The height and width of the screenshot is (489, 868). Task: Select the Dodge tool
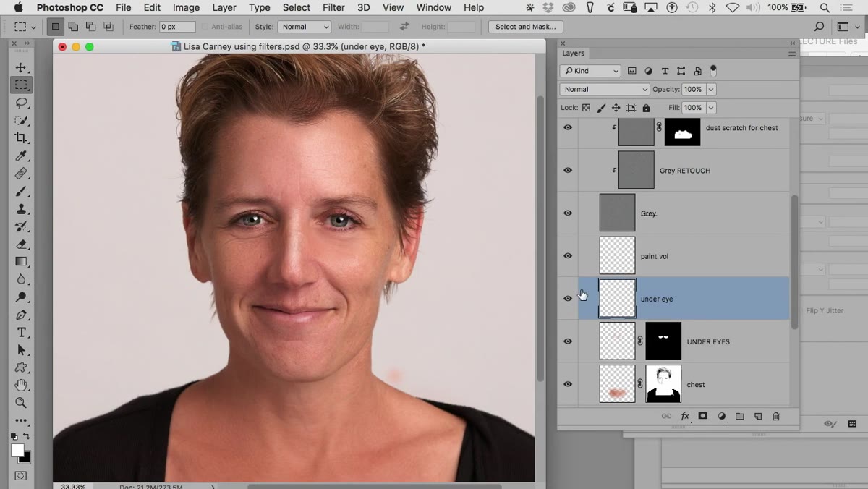click(x=21, y=297)
